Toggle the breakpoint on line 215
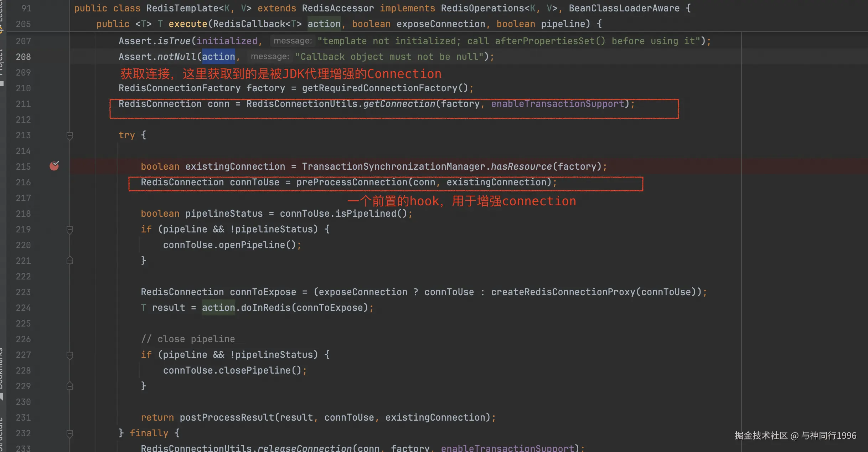 [54, 166]
